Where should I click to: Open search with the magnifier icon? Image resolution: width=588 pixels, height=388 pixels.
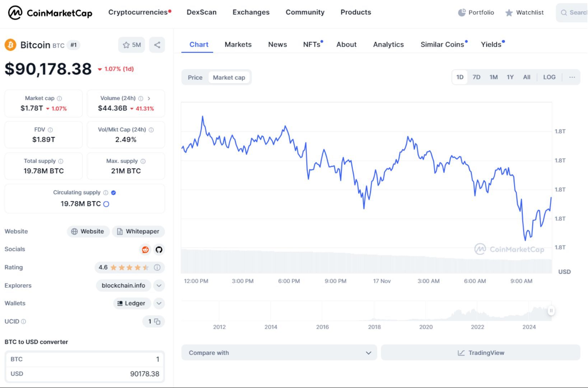564,13
